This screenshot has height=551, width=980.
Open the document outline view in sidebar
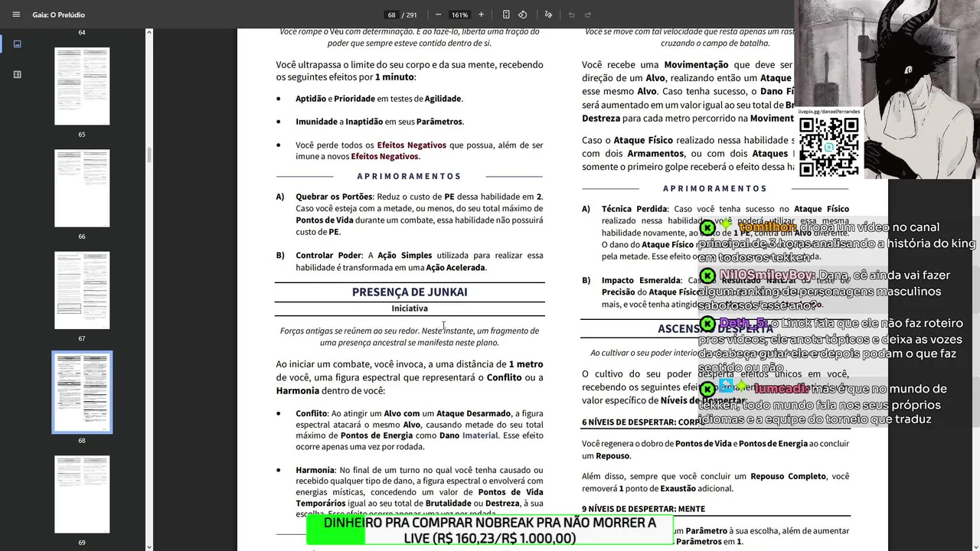tap(18, 74)
